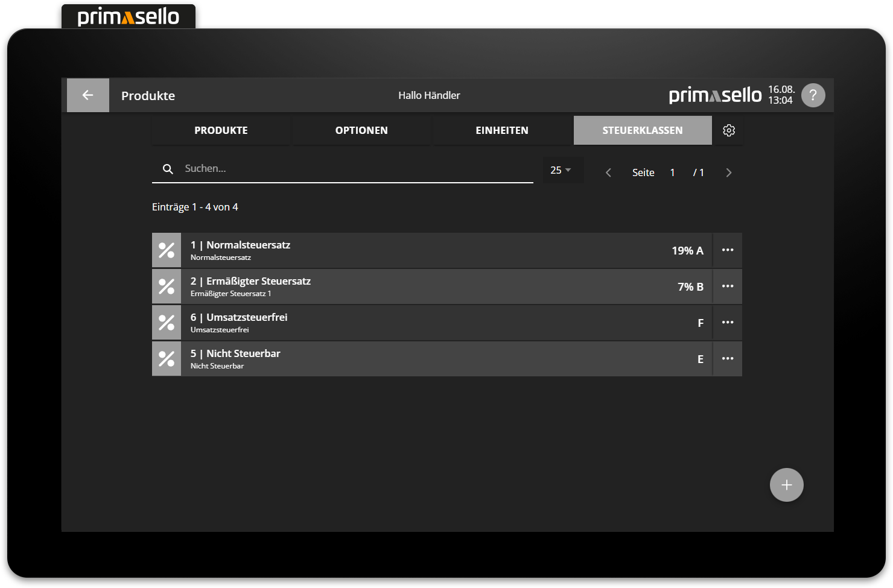Screen dimensions: 893x588
Task: Open three-dot menu for Normalsteuersatz
Action: point(728,250)
